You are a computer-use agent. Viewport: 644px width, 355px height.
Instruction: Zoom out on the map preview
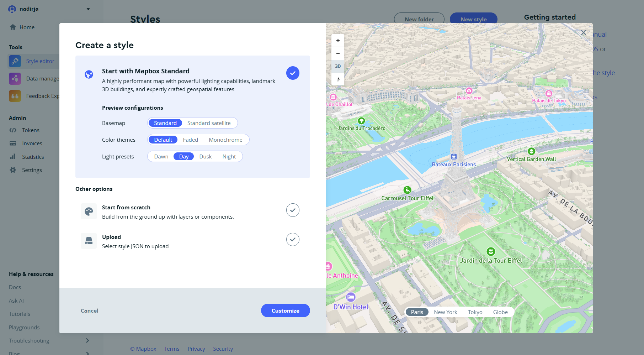coord(338,53)
